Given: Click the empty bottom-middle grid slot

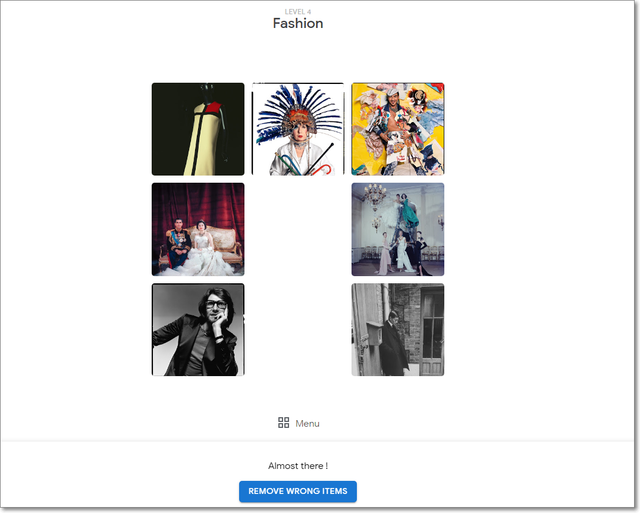Looking at the screenshot, I should click(x=298, y=329).
